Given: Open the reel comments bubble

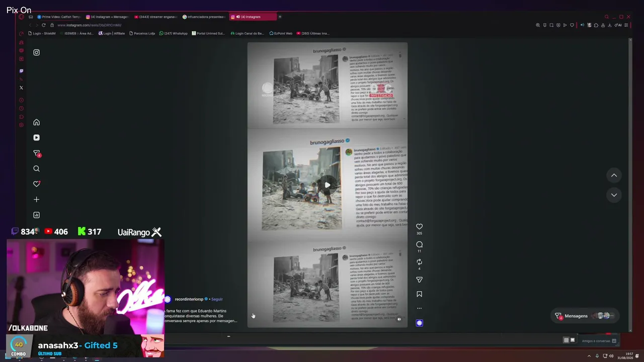Looking at the screenshot, I should [419, 244].
